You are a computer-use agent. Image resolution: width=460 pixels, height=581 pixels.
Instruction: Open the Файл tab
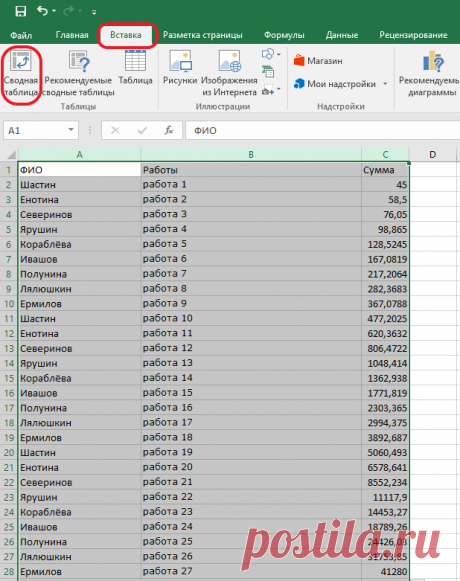tap(21, 35)
